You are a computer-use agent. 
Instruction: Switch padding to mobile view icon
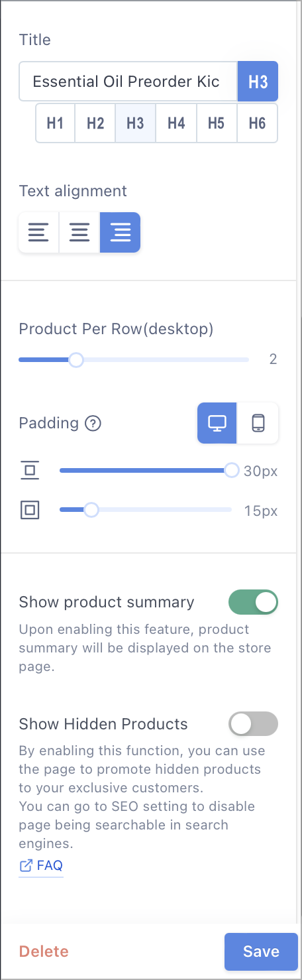[258, 423]
